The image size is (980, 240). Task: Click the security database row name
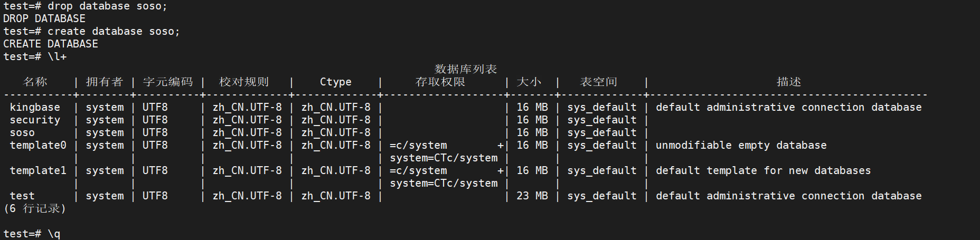click(35, 120)
